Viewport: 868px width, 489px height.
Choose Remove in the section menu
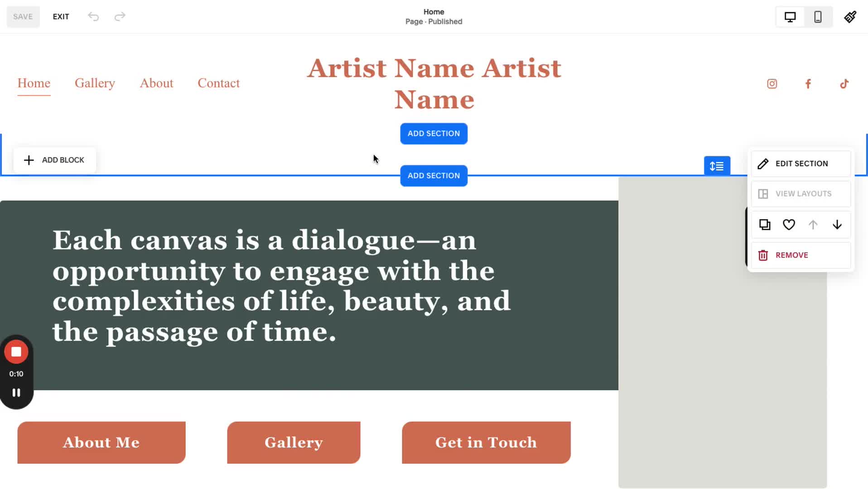pyautogui.click(x=801, y=255)
